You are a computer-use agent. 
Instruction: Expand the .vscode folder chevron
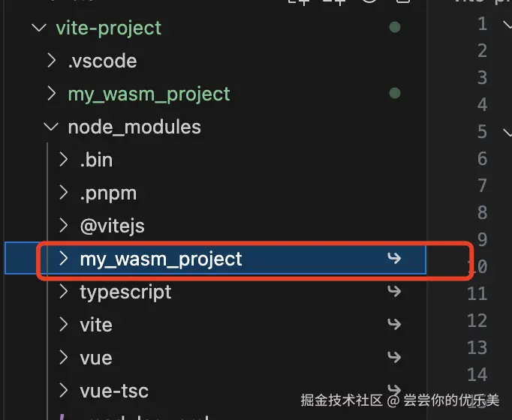(51, 61)
